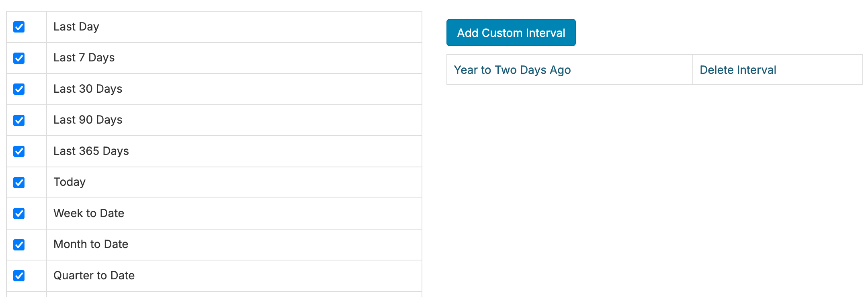Disable the Last 30 Days checkbox
The width and height of the screenshot is (868, 297).
click(19, 89)
